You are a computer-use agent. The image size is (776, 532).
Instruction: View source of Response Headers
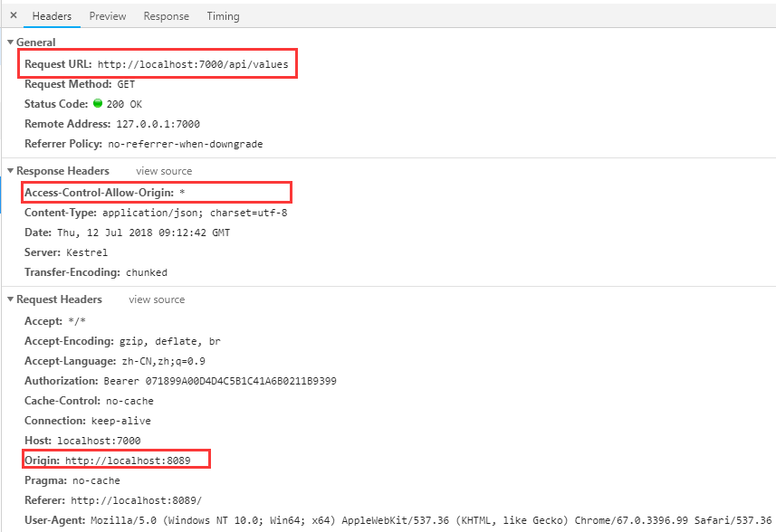164,171
